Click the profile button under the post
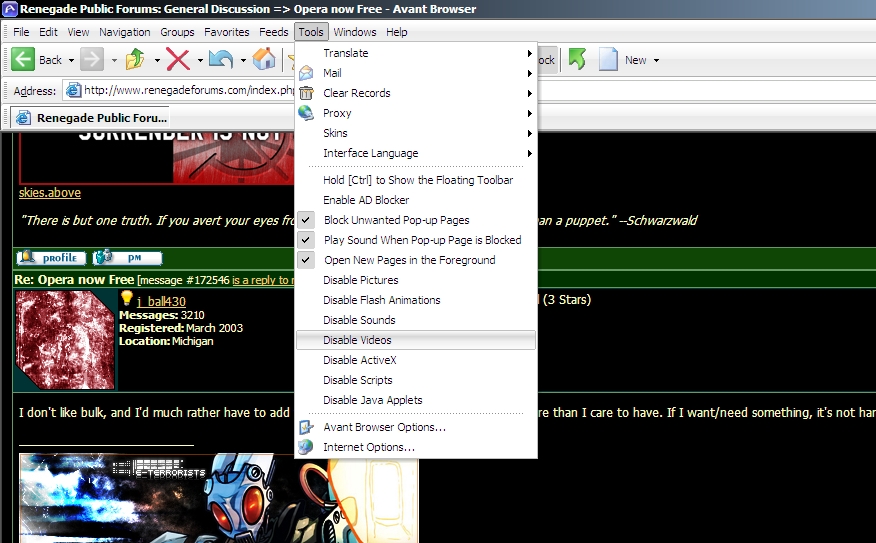This screenshot has width=876, height=543. click(x=51, y=258)
